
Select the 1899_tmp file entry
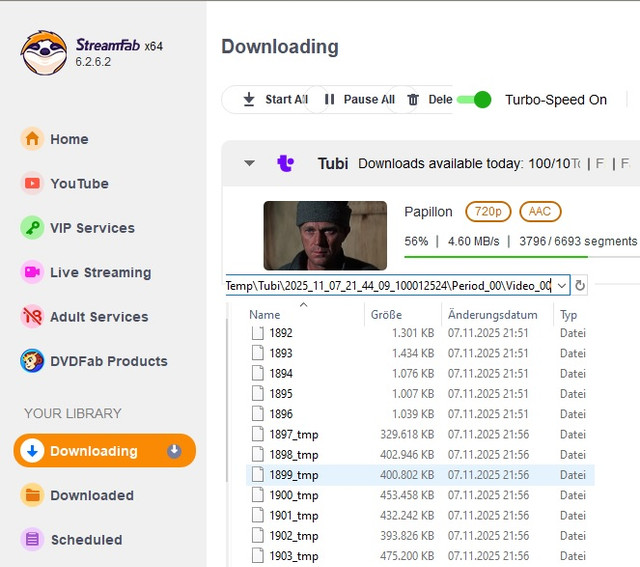(x=293, y=475)
